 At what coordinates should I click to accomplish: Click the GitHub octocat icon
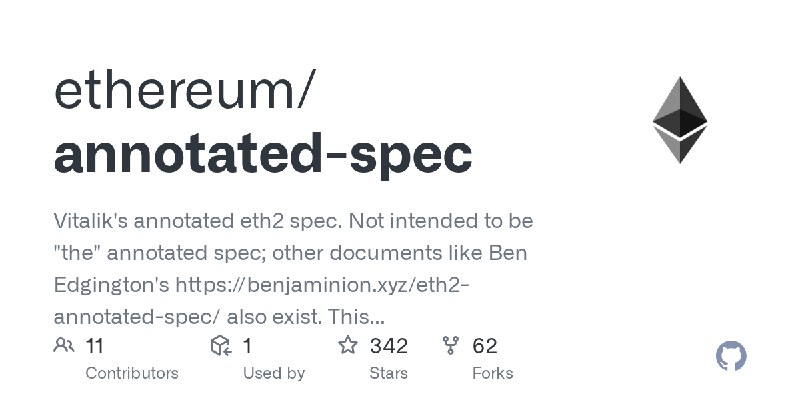tap(732, 355)
